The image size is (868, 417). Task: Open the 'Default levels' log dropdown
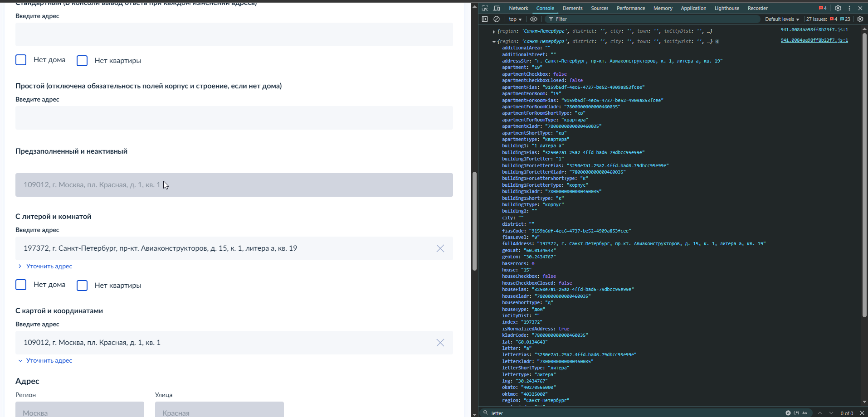pyautogui.click(x=782, y=19)
